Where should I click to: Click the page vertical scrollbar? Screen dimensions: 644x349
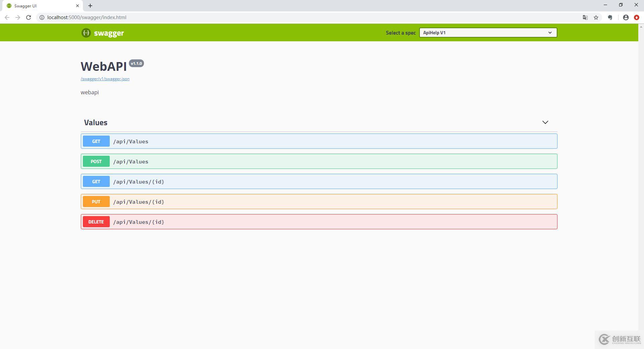pyautogui.click(x=641, y=186)
